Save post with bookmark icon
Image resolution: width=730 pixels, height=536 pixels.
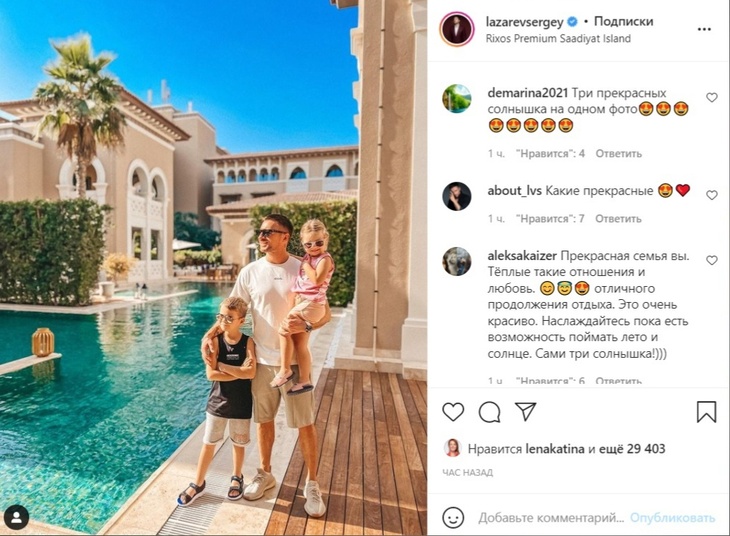click(706, 412)
